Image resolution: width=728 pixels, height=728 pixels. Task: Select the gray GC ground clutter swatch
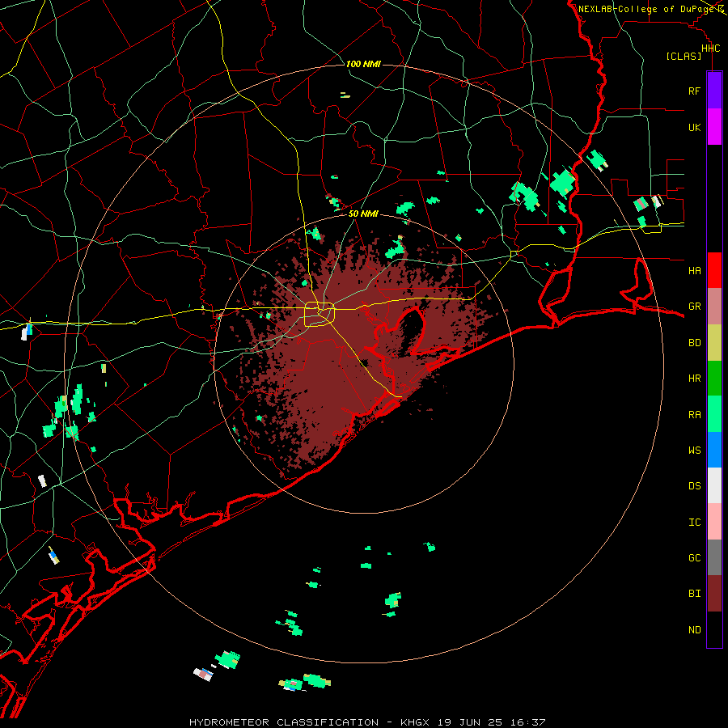[714, 557]
